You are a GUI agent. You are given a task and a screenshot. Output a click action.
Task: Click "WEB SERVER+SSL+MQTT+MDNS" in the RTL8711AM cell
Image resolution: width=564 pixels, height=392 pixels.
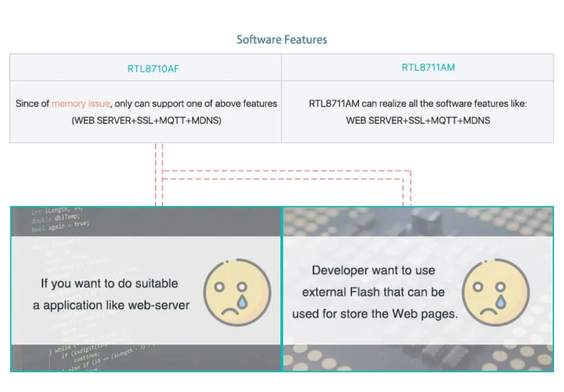418,120
